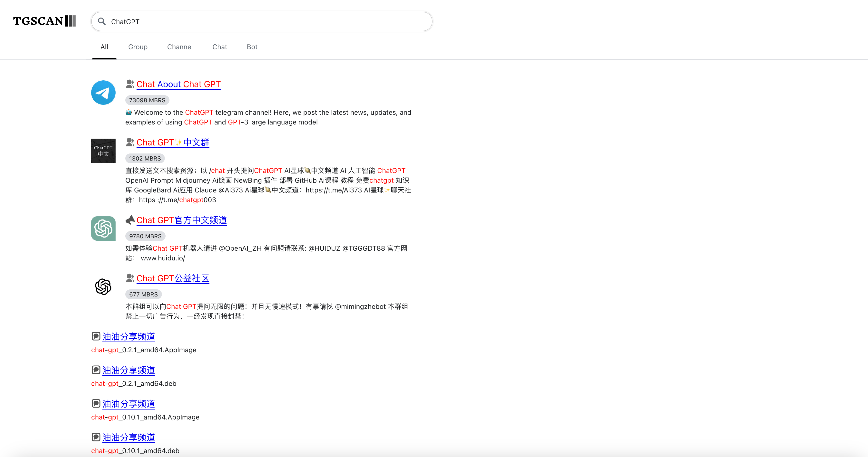Open the Telegram avatar of Chat About Chat GPT
Image resolution: width=868 pixels, height=457 pixels.
(103, 93)
